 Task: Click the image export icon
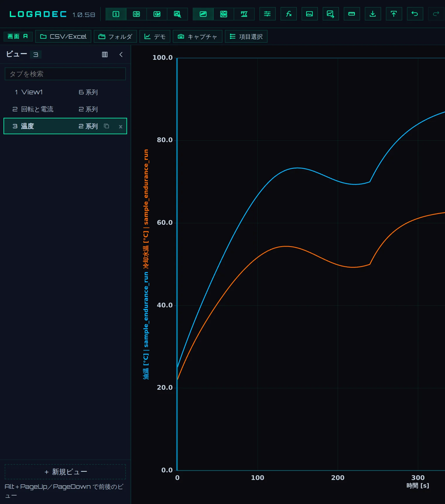tap(309, 14)
